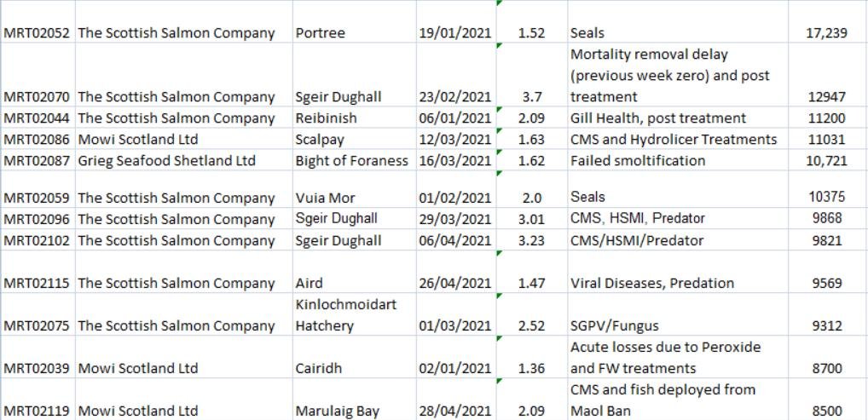Select the Kinlochmoidart Hatchery cell

[x=341, y=315]
